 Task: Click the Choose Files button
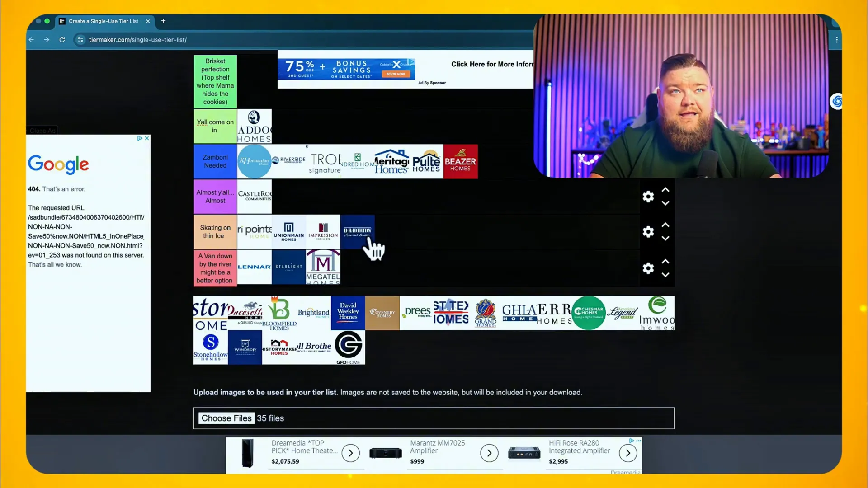(226, 418)
